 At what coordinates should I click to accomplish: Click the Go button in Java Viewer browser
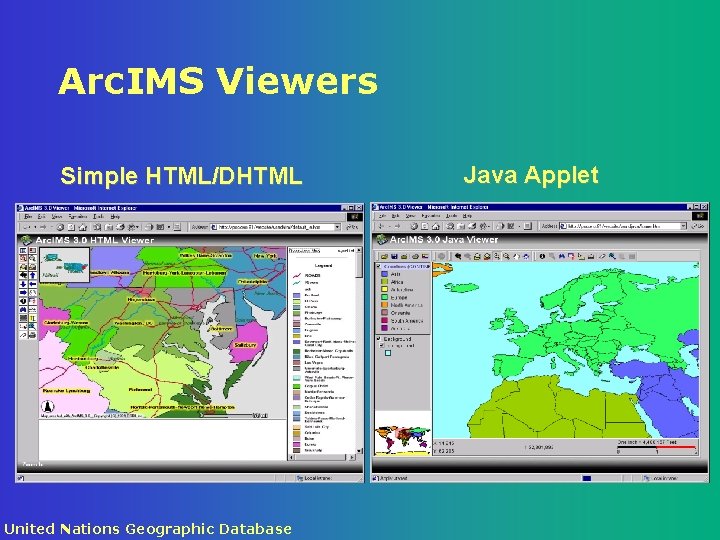point(698,226)
